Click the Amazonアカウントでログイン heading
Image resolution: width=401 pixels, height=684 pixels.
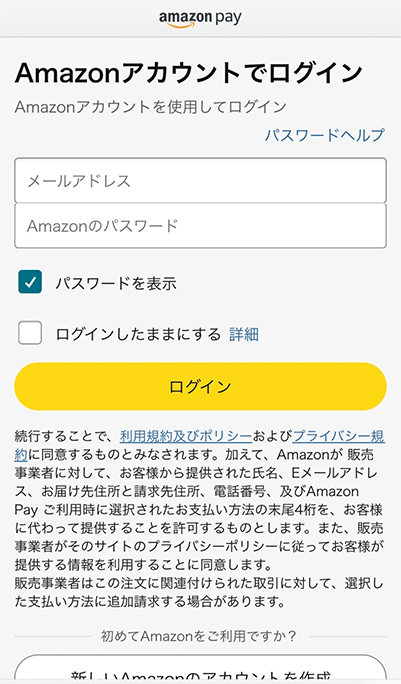coord(189,73)
